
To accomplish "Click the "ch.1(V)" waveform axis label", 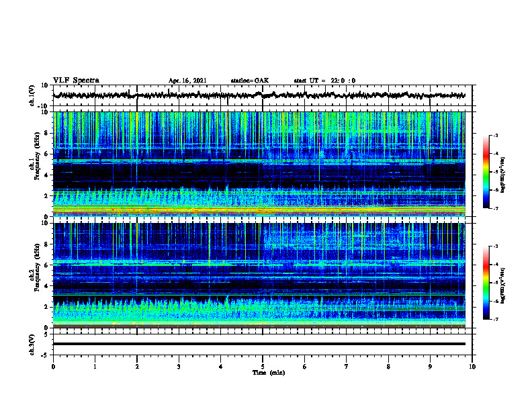I will (x=32, y=95).
